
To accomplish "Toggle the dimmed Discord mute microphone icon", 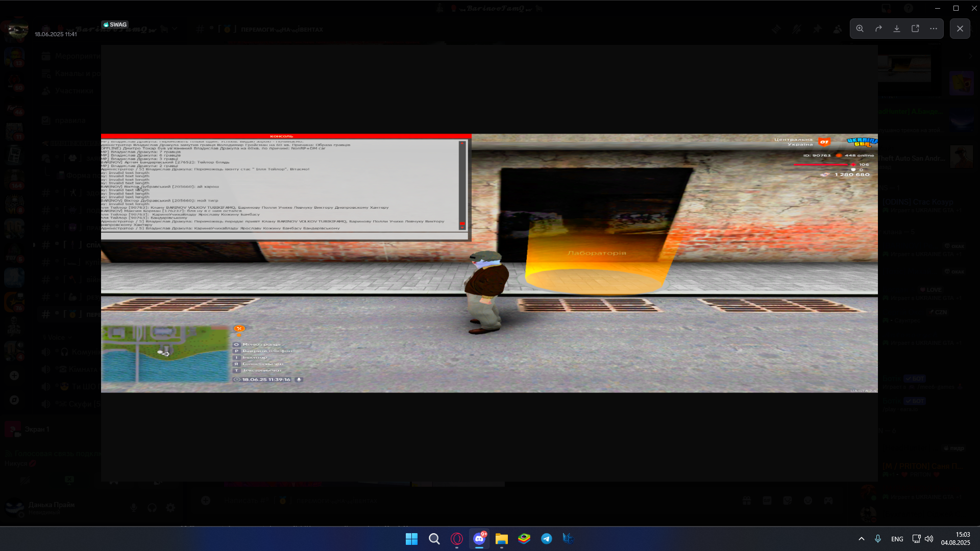I will coord(134,508).
